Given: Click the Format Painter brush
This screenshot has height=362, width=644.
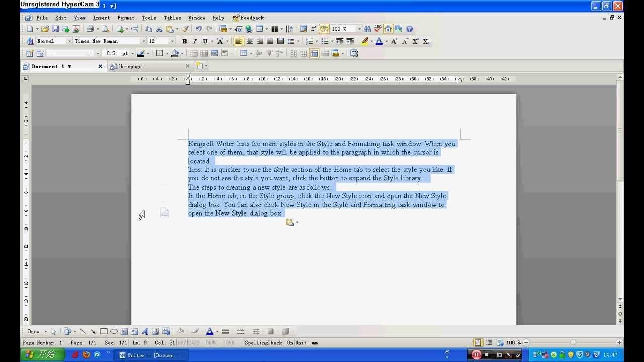Looking at the screenshot, I should pos(185,29).
